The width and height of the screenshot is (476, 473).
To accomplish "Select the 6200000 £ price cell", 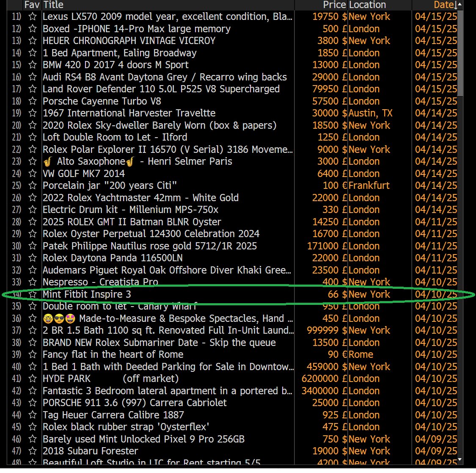I will pos(324,379).
